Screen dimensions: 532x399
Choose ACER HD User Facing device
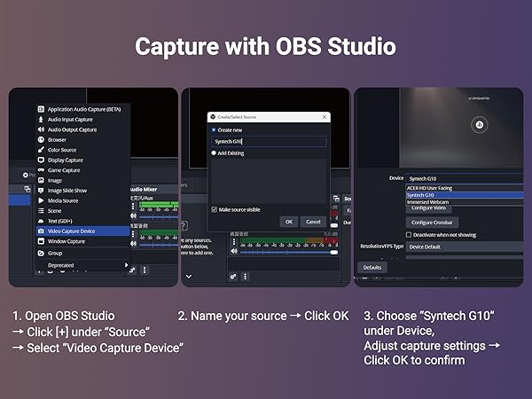click(465, 188)
